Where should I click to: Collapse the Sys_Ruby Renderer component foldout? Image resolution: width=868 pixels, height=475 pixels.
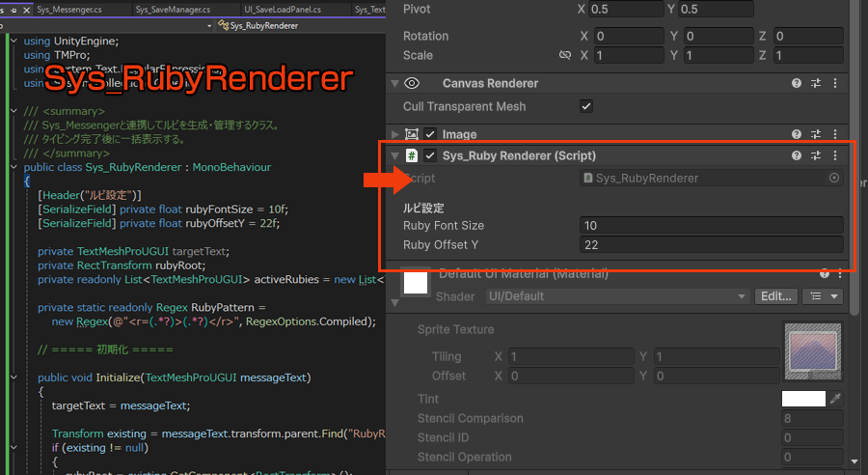coord(395,155)
